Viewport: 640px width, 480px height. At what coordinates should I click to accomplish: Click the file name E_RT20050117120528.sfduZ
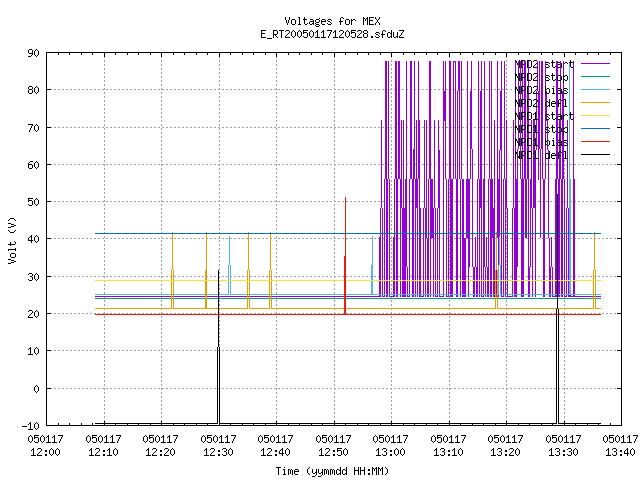click(x=332, y=34)
